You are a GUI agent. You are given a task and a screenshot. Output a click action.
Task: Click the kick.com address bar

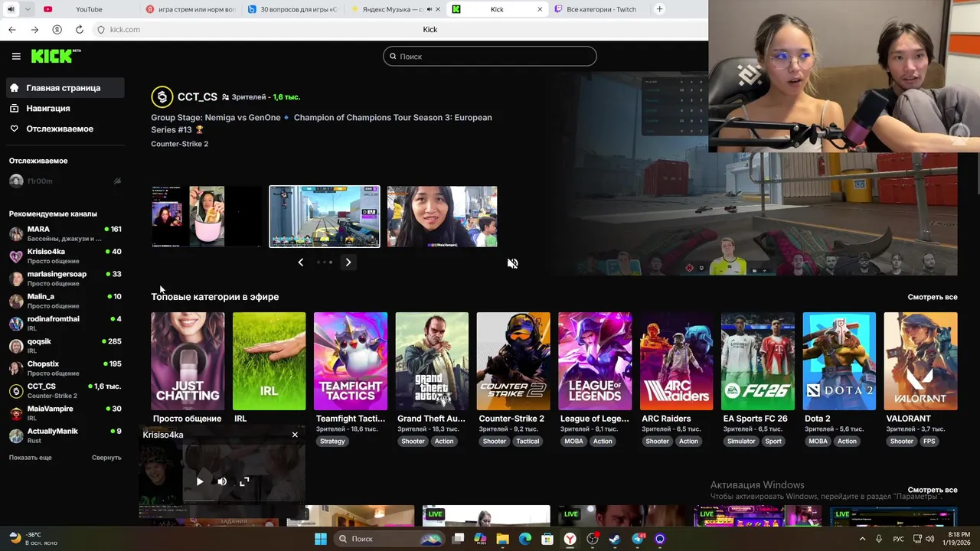[x=125, y=29]
